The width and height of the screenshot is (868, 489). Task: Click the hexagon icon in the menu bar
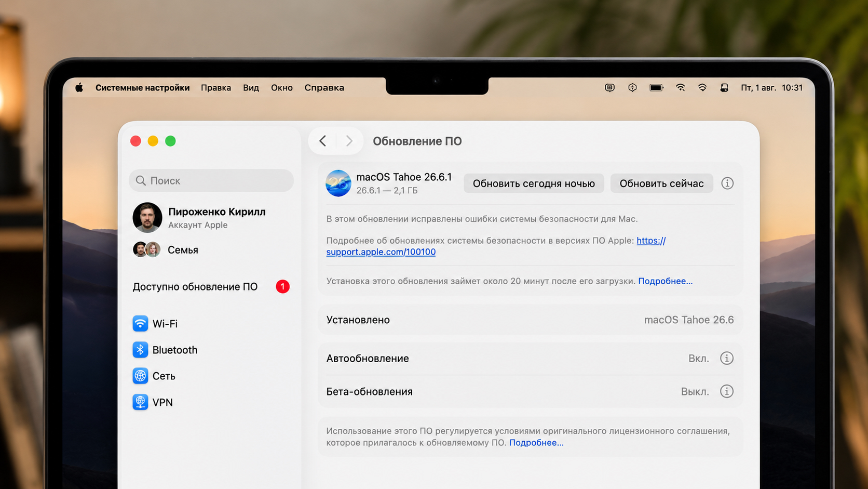click(x=632, y=88)
